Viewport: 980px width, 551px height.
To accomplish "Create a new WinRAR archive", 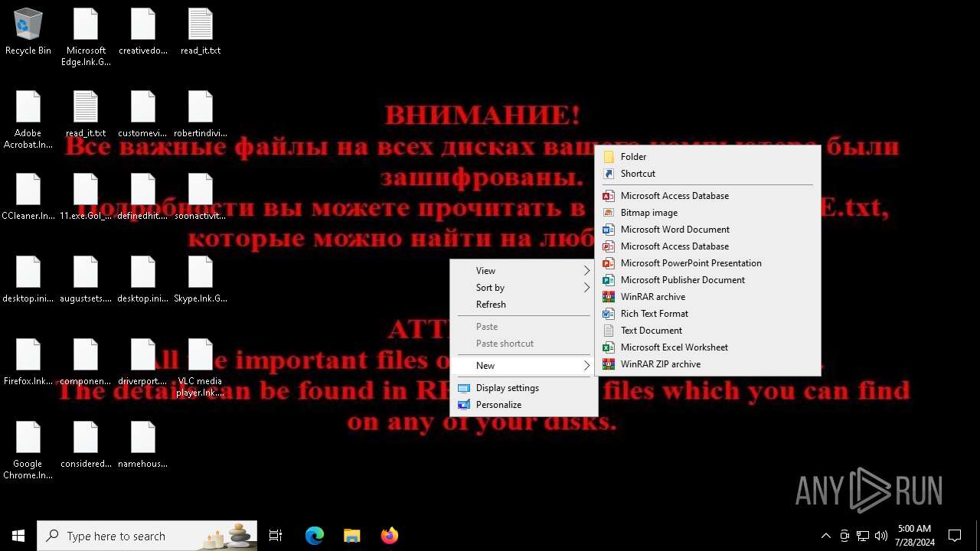I will click(707, 297).
